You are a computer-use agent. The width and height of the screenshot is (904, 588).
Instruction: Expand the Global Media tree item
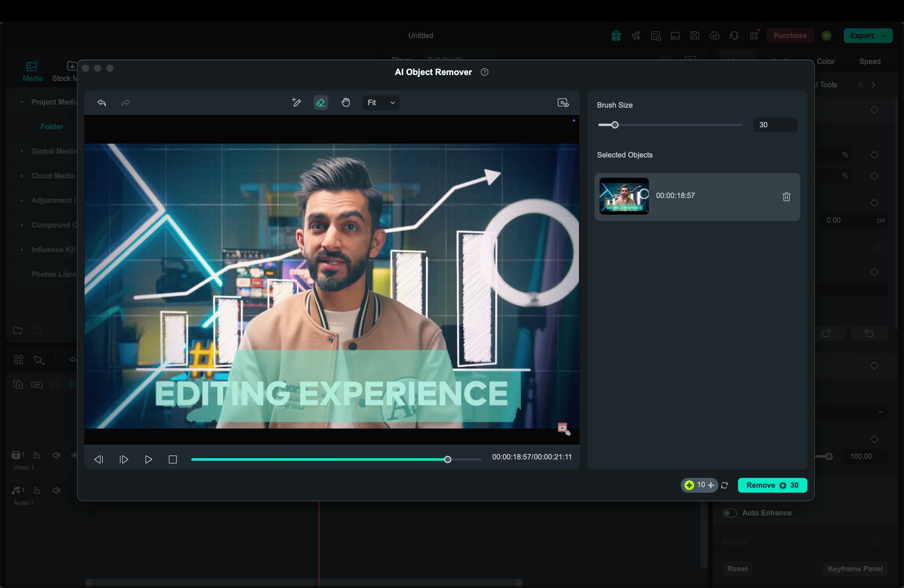pyautogui.click(x=22, y=151)
